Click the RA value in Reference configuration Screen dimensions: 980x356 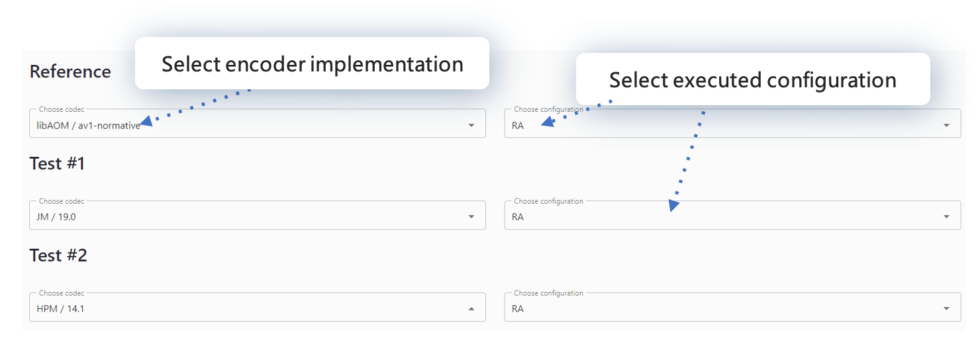[518, 125]
